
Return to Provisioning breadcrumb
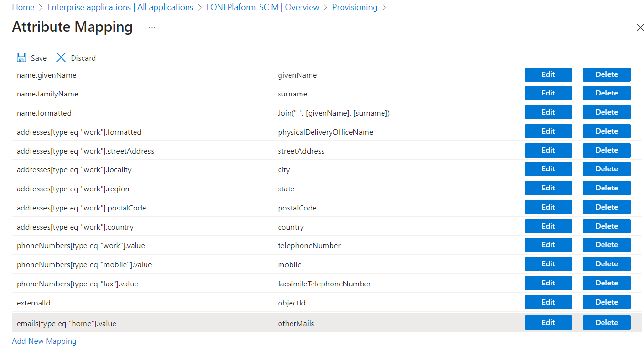click(x=355, y=7)
